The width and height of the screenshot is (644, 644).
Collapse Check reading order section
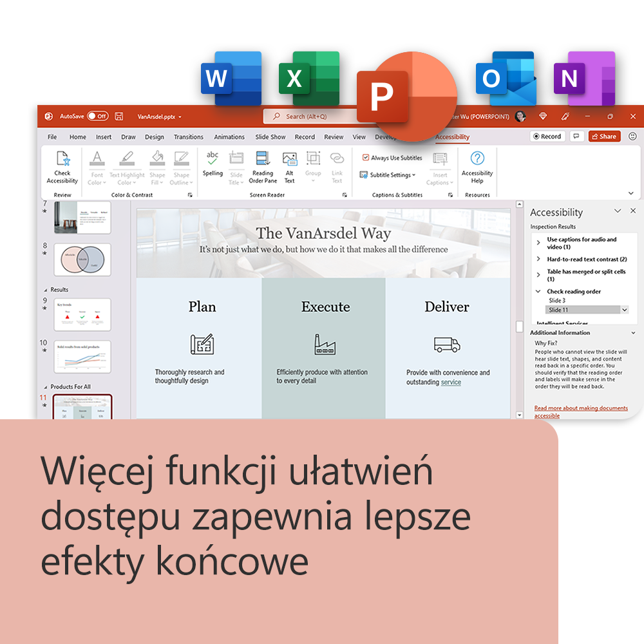pyautogui.click(x=538, y=291)
